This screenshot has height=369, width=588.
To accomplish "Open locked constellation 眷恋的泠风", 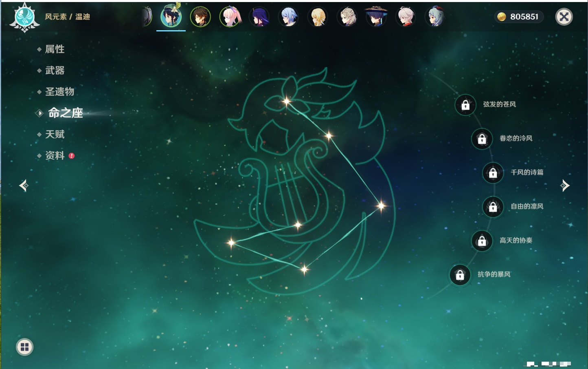I will pyautogui.click(x=482, y=139).
